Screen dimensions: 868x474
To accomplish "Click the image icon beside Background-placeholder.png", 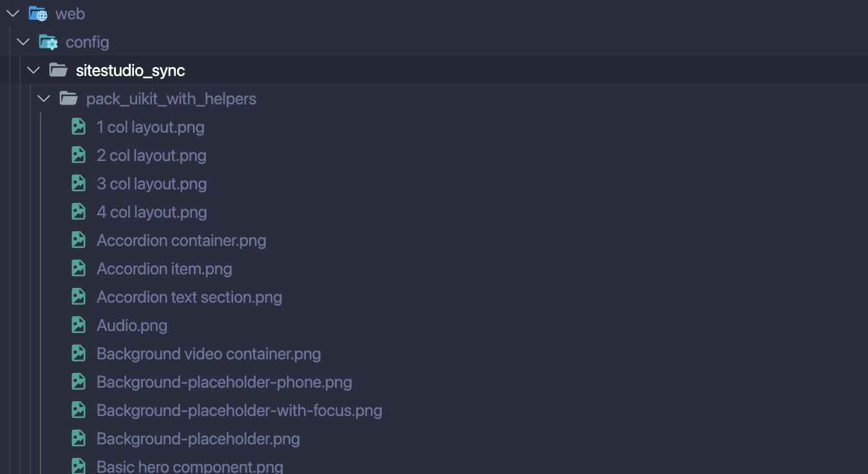I will coord(78,438).
